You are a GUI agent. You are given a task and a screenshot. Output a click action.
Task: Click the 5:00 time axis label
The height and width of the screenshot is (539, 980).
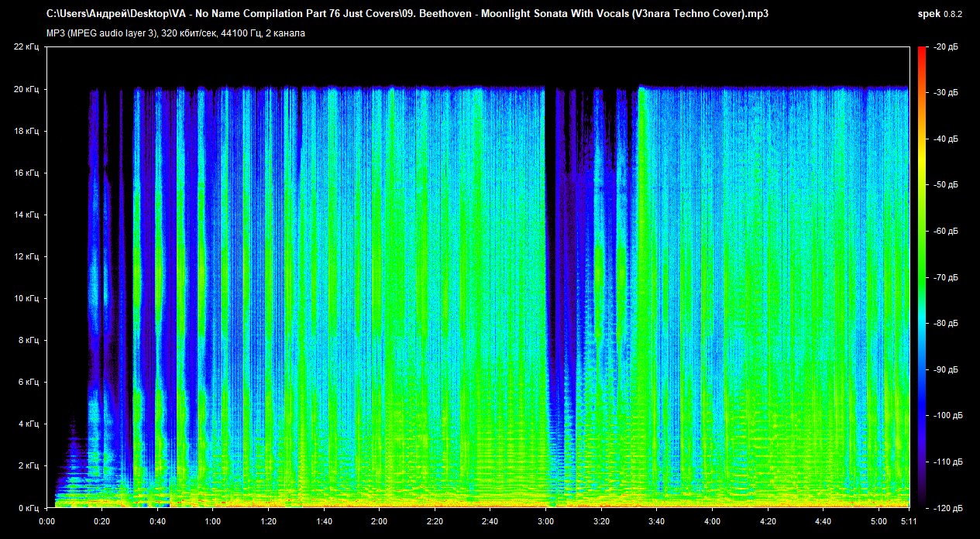click(x=879, y=521)
